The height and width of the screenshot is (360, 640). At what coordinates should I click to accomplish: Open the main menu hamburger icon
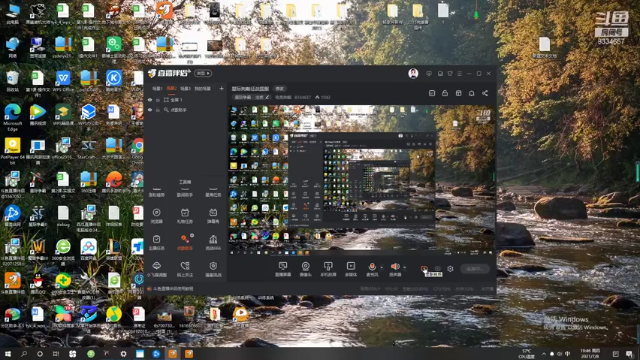(x=460, y=73)
